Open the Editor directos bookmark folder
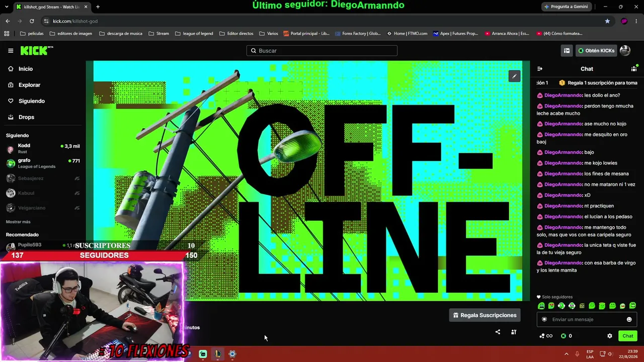 pyautogui.click(x=236, y=34)
